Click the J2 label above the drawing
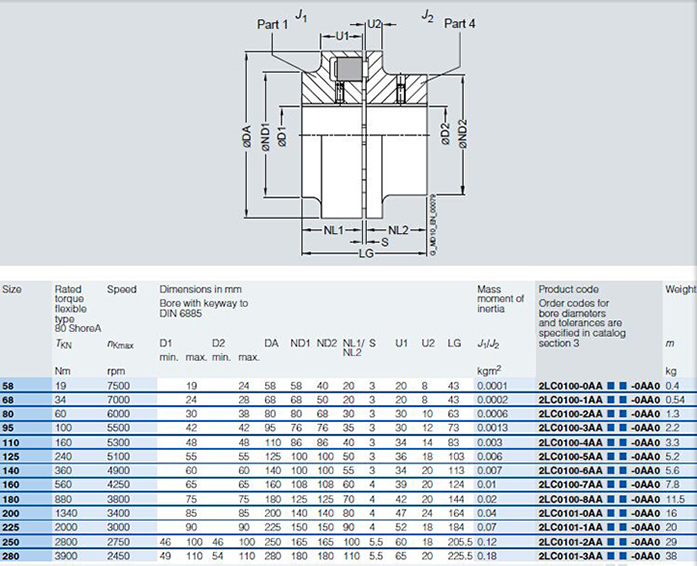The height and width of the screenshot is (566, 697). click(428, 13)
